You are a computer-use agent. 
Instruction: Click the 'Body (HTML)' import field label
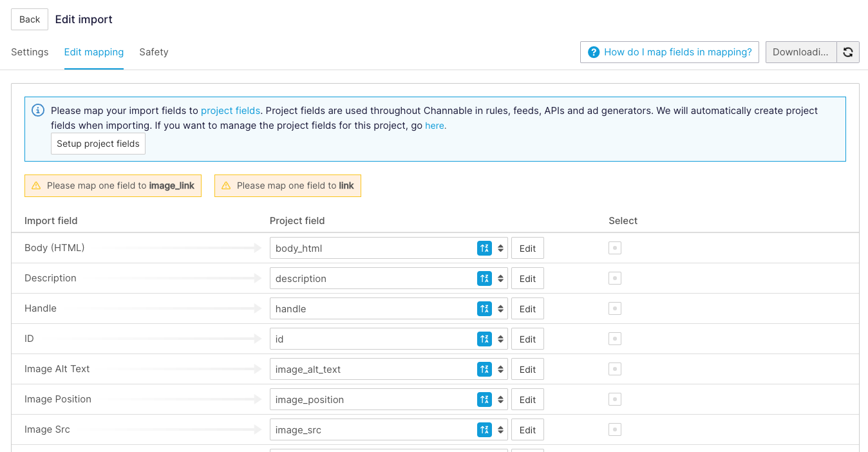pyautogui.click(x=55, y=248)
